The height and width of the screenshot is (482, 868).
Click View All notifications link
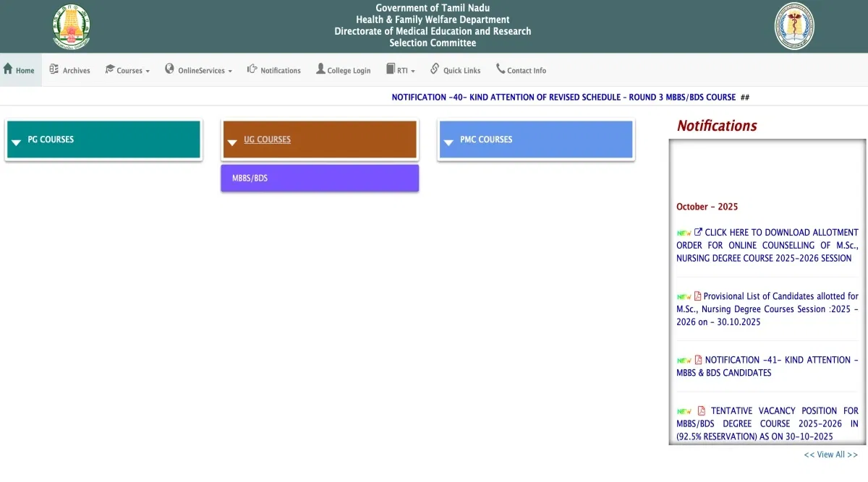pyautogui.click(x=830, y=455)
